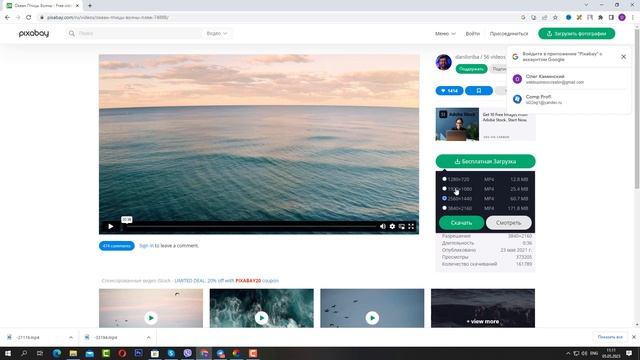The width and height of the screenshot is (640, 360).
Task: Open the 27116.mp4 downloaded file
Action: tap(28, 338)
